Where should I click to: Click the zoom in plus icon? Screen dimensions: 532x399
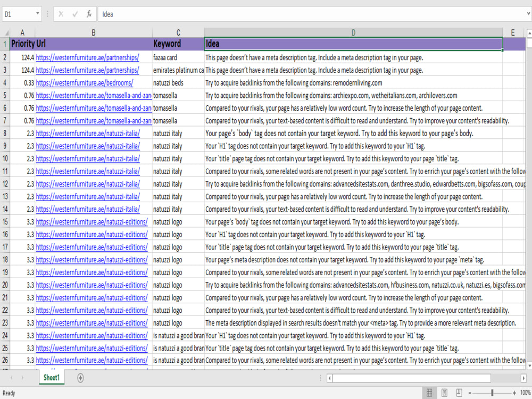(x=514, y=393)
